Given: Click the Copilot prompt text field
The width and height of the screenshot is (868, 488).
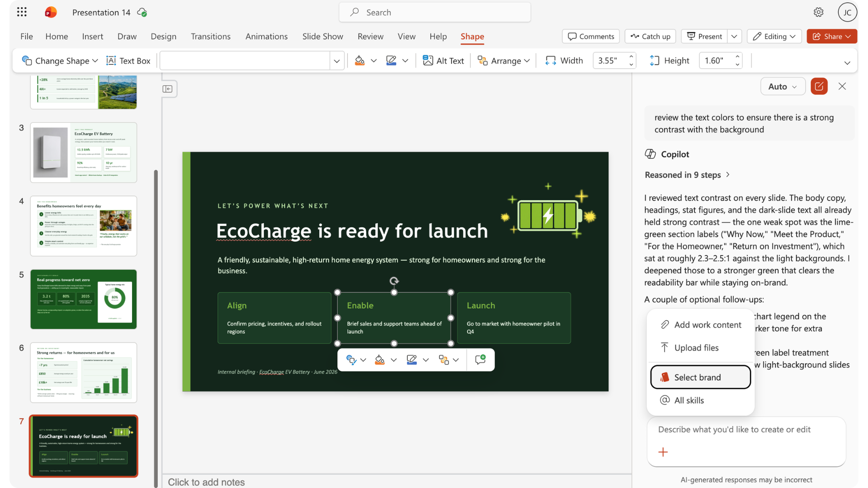Looking at the screenshot, I should click(746, 429).
